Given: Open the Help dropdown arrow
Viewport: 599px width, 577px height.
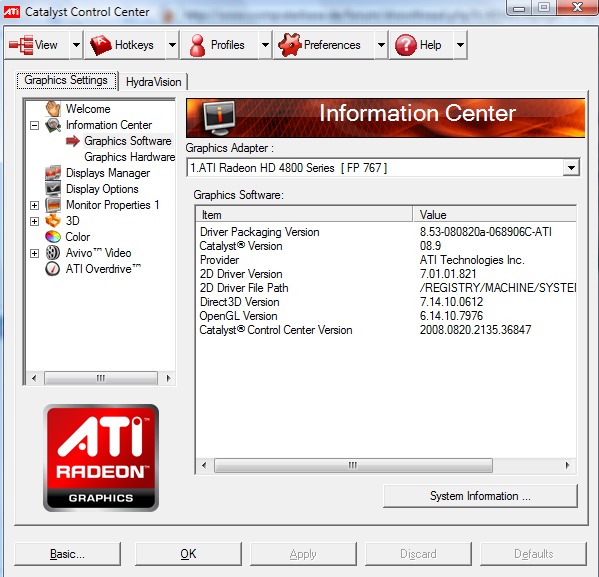Looking at the screenshot, I should click(x=460, y=45).
